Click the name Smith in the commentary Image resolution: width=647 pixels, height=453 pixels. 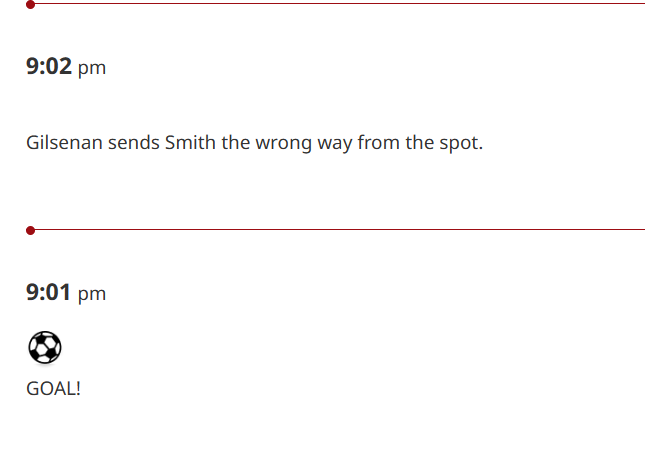pos(190,143)
